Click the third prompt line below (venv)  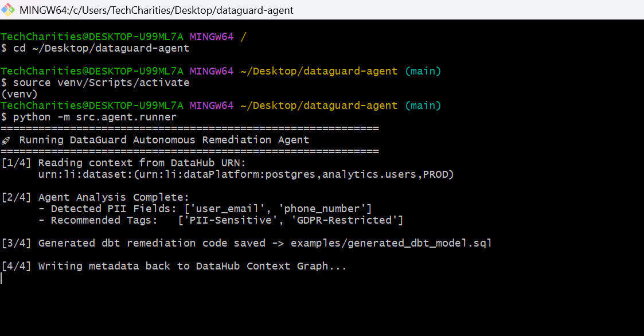click(221, 106)
